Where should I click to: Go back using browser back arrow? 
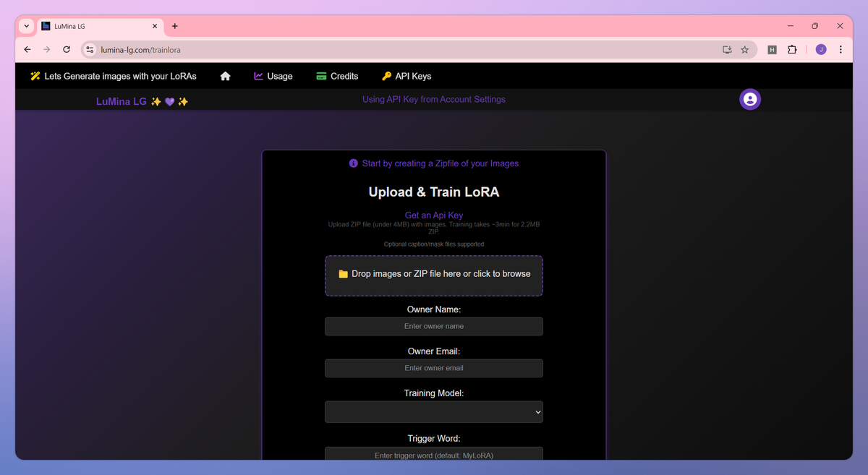coord(27,50)
